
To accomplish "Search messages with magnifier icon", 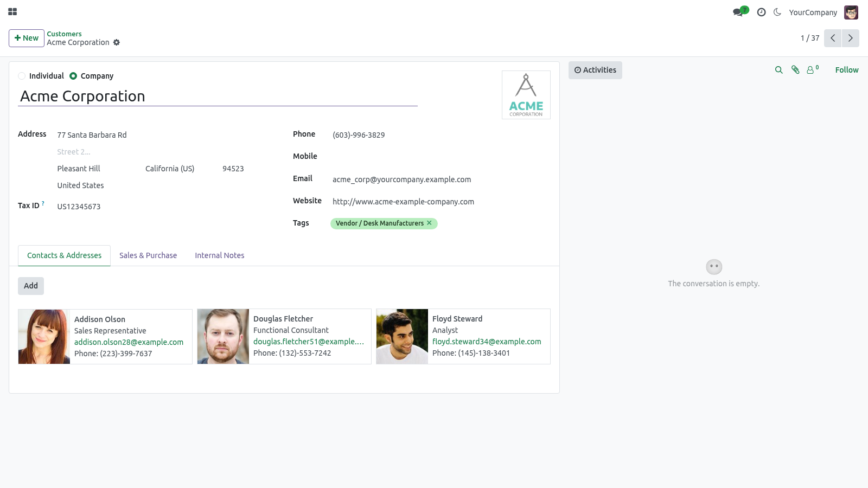I will [x=779, y=70].
